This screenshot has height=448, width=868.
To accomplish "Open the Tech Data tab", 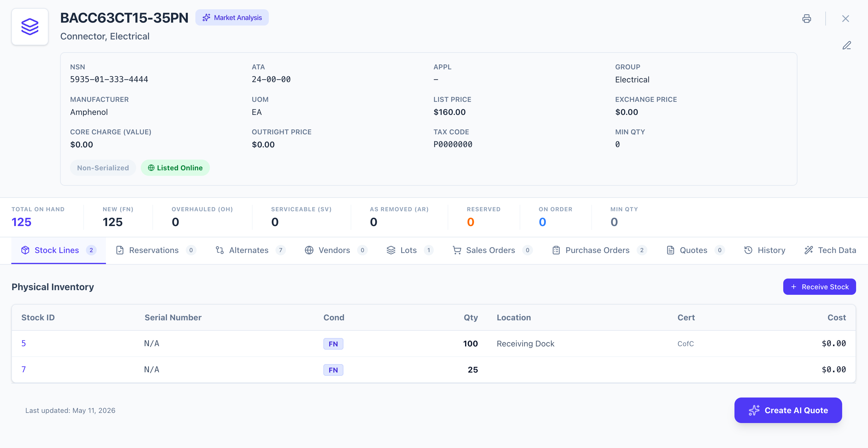I will [x=830, y=250].
